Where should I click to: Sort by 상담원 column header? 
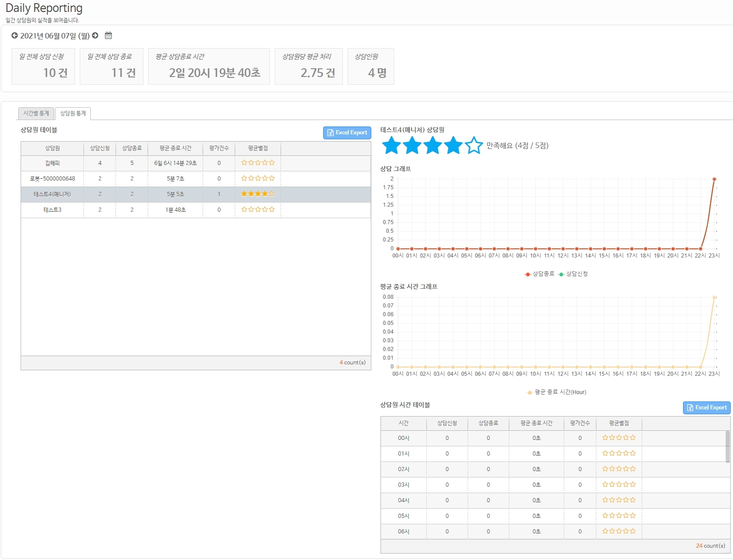pyautogui.click(x=52, y=148)
